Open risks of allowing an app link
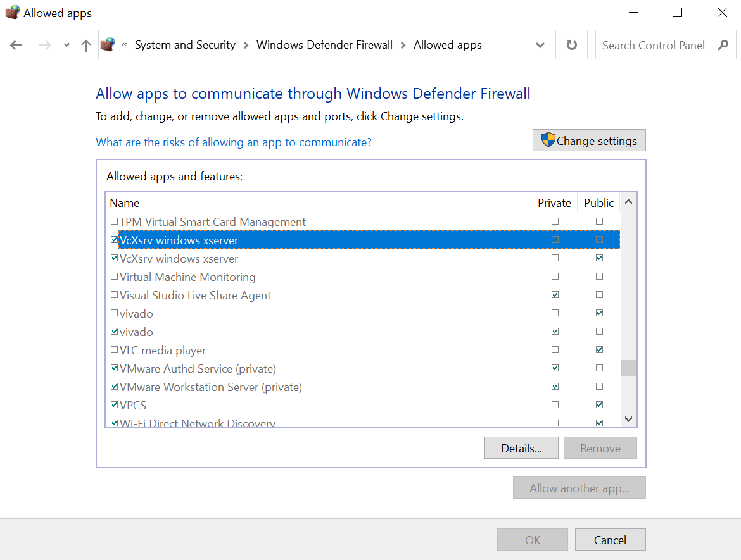 pyautogui.click(x=234, y=142)
